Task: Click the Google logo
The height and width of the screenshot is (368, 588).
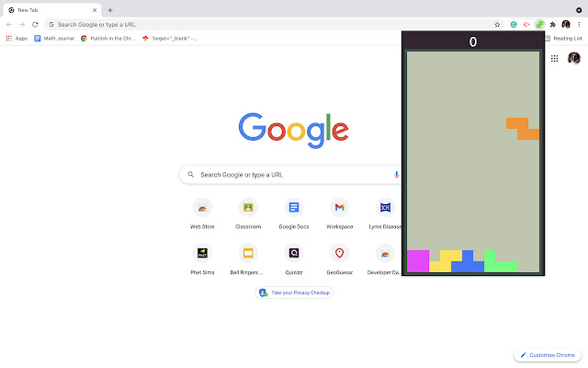Action: [294, 130]
